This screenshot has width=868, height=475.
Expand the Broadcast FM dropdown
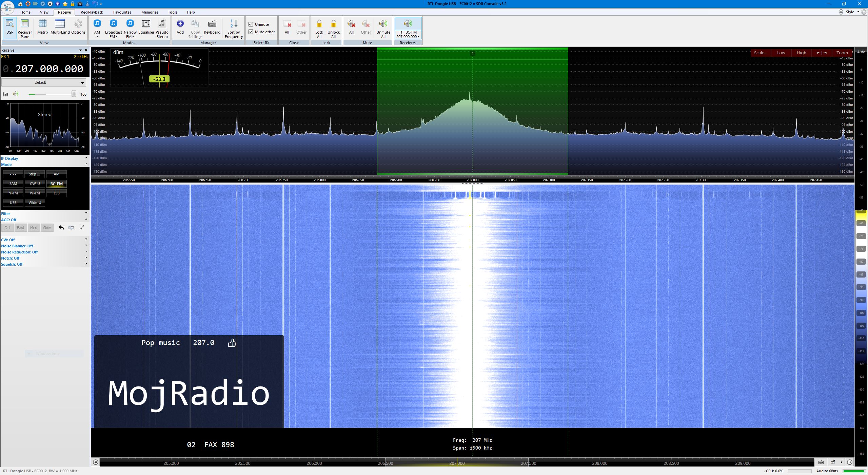point(114,37)
